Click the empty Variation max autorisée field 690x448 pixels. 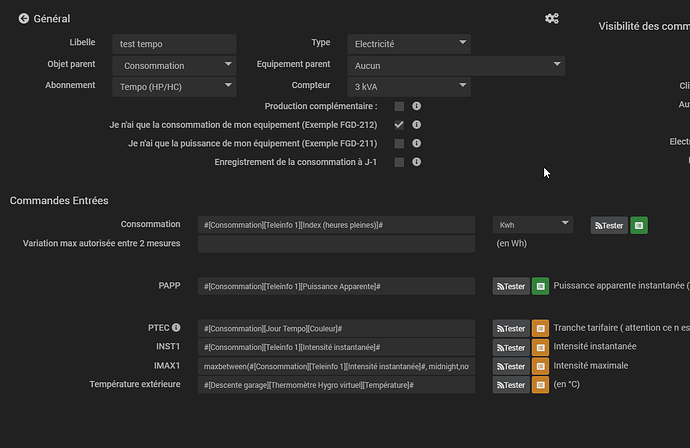click(337, 244)
